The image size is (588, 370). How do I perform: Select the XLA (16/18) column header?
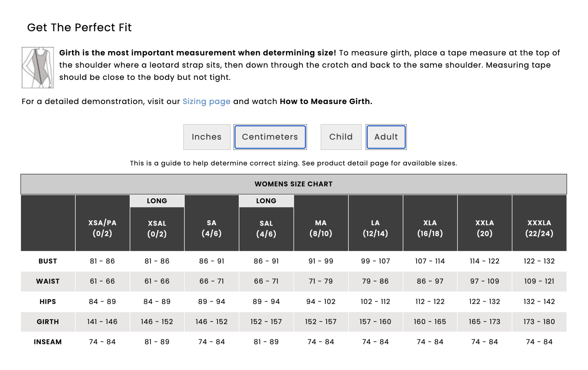point(430,228)
